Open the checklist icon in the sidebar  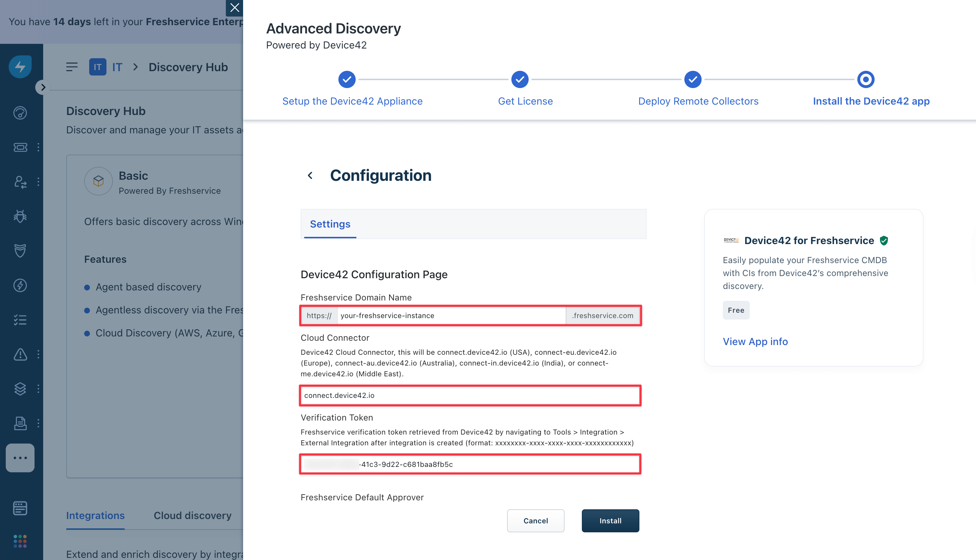[20, 319]
